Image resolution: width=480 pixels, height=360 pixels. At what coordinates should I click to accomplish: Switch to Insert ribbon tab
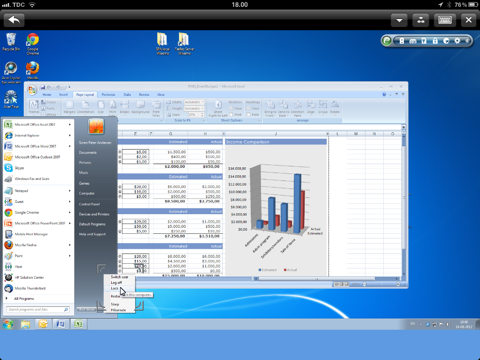(x=63, y=95)
